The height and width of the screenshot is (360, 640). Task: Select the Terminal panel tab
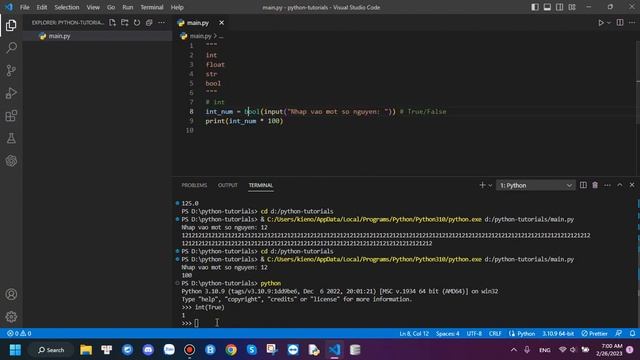click(x=261, y=185)
